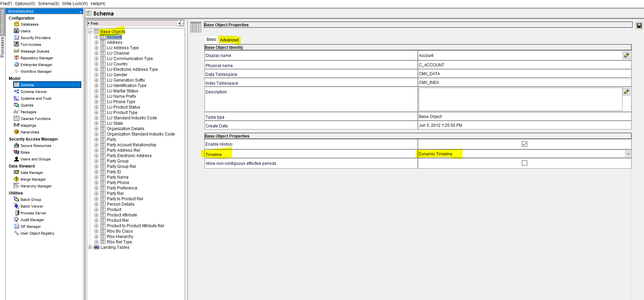Expand the Party tree node
This screenshot has height=300, width=644.
point(97,140)
